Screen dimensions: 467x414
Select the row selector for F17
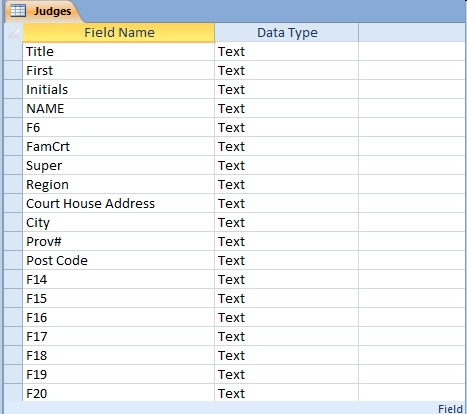tap(13, 336)
